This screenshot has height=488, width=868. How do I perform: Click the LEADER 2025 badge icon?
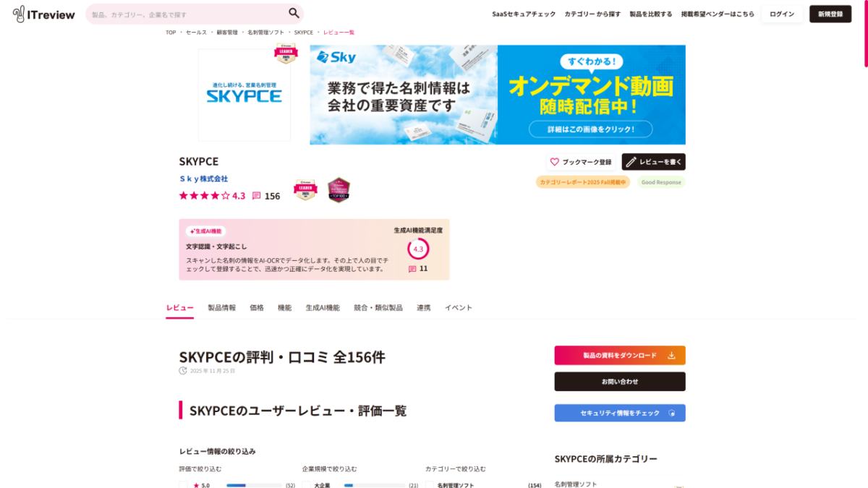coord(305,189)
